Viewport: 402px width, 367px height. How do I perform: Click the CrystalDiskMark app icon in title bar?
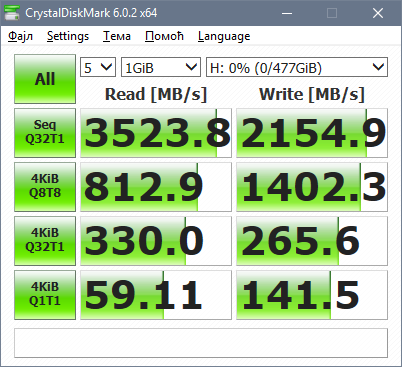click(x=12, y=13)
